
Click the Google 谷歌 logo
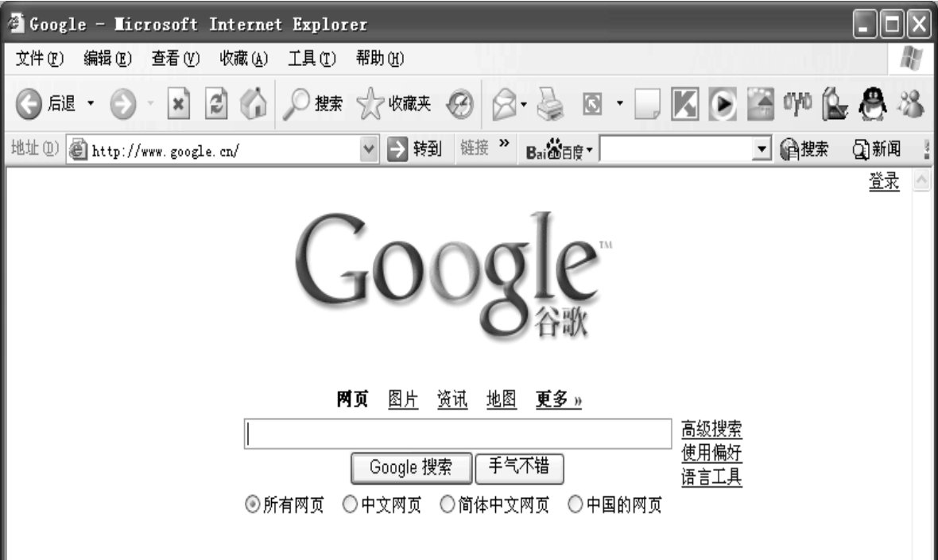click(453, 278)
